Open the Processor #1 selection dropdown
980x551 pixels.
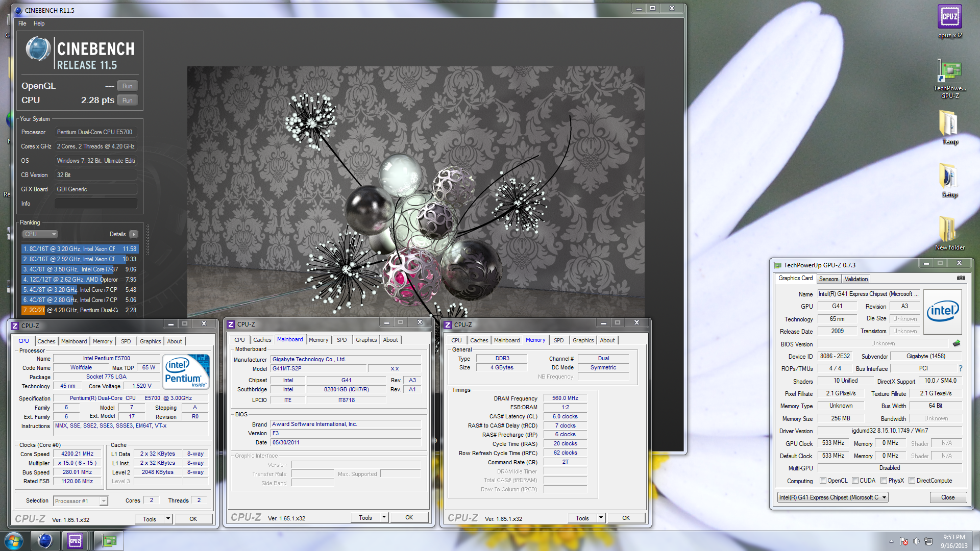(x=81, y=501)
